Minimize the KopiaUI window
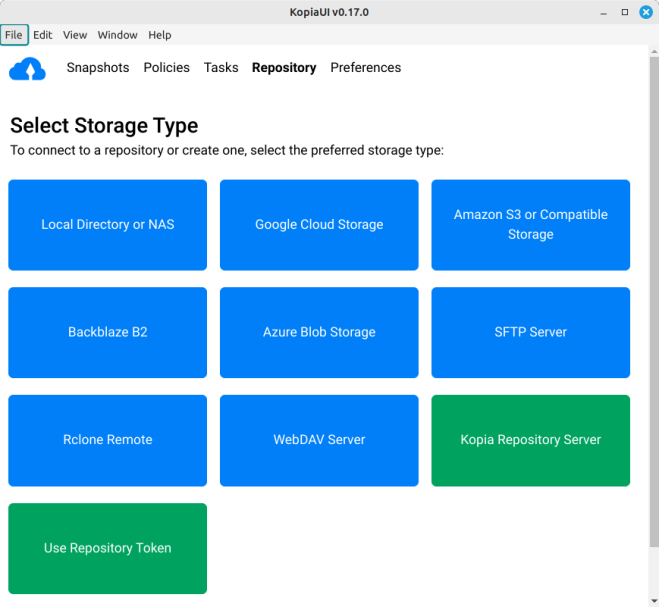This screenshot has width=659, height=607. 604,12
